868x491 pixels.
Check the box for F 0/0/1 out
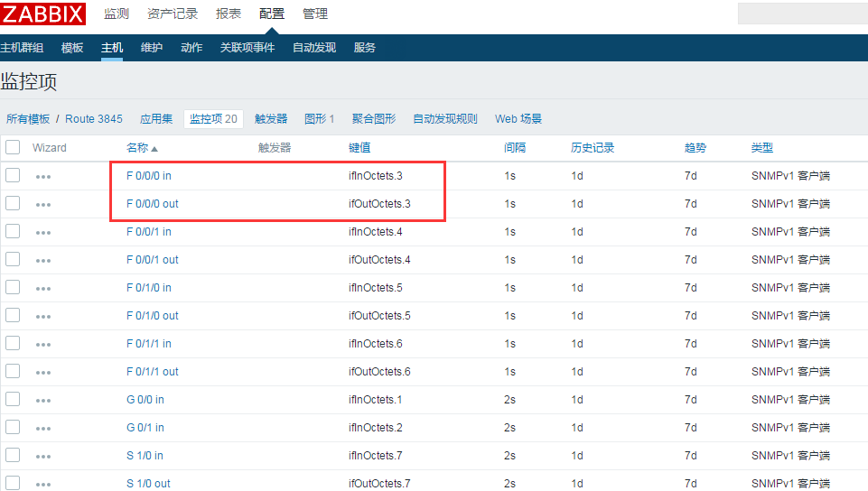coord(13,259)
